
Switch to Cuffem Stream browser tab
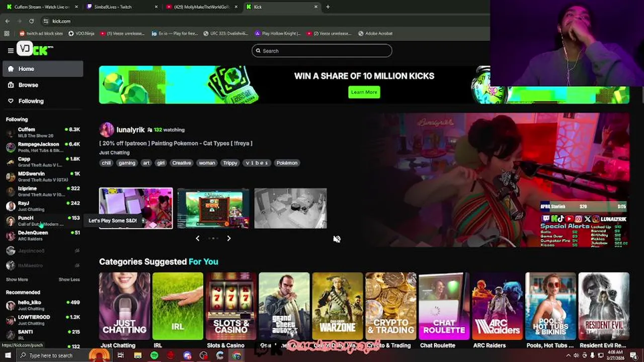click(41, 7)
